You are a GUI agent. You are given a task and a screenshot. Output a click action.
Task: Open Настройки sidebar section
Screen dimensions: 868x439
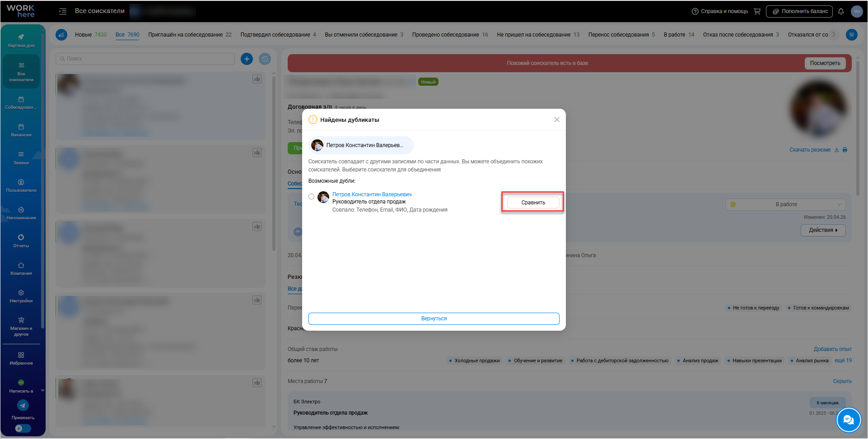(21, 296)
